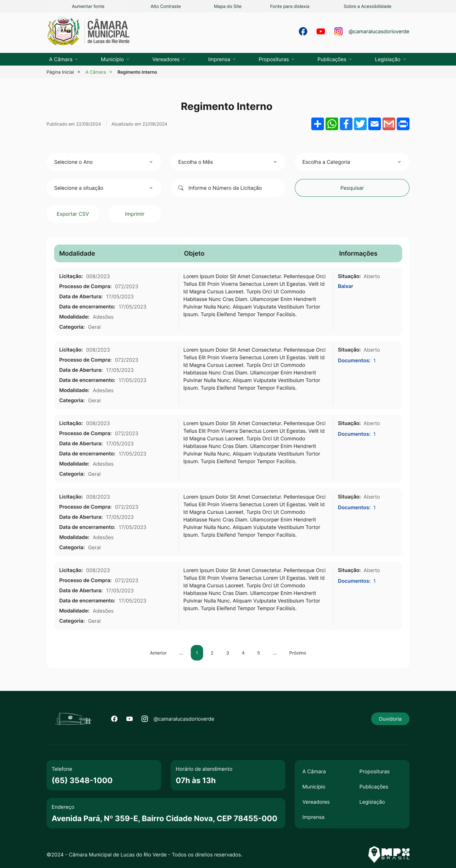456x868 pixels.
Task: Open the Instagram icon in header
Action: (x=339, y=31)
